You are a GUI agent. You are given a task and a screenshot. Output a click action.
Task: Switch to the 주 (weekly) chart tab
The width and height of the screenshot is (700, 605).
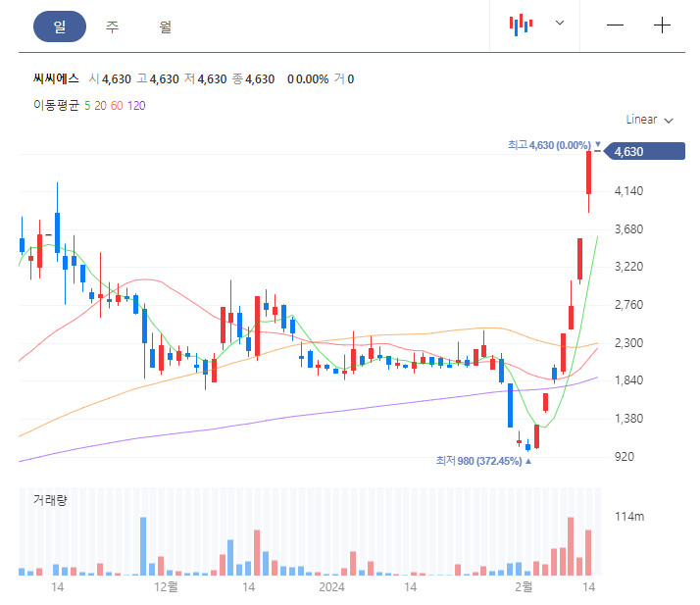coord(112,26)
